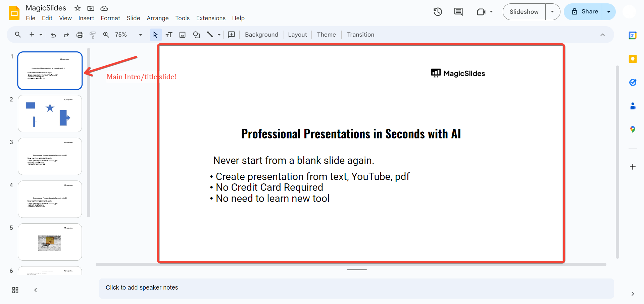This screenshot has width=644, height=304.
Task: Add a new slide plus icon
Action: click(x=32, y=35)
